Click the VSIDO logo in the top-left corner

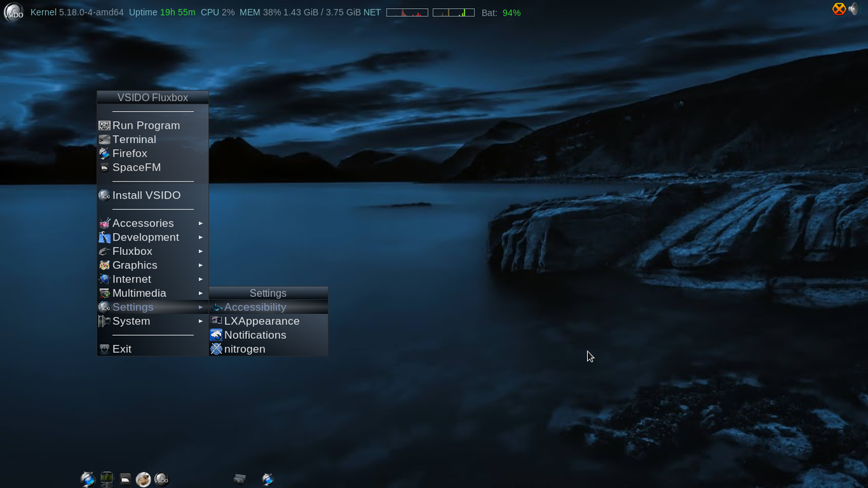pyautogui.click(x=14, y=12)
